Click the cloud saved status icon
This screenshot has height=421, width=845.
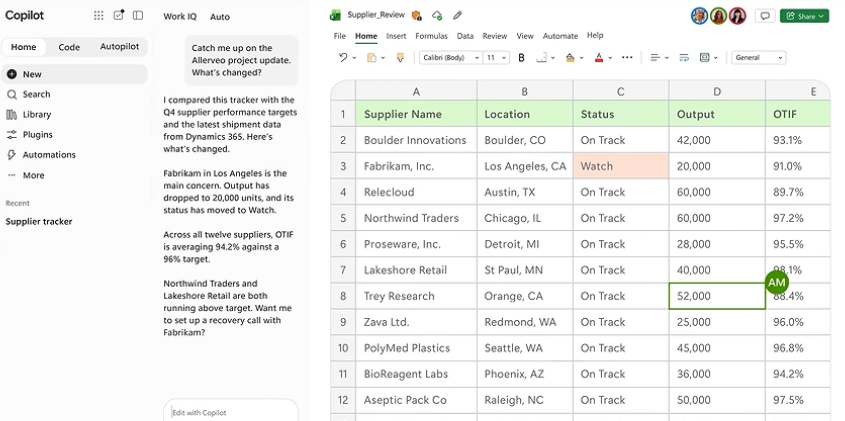[x=437, y=16]
